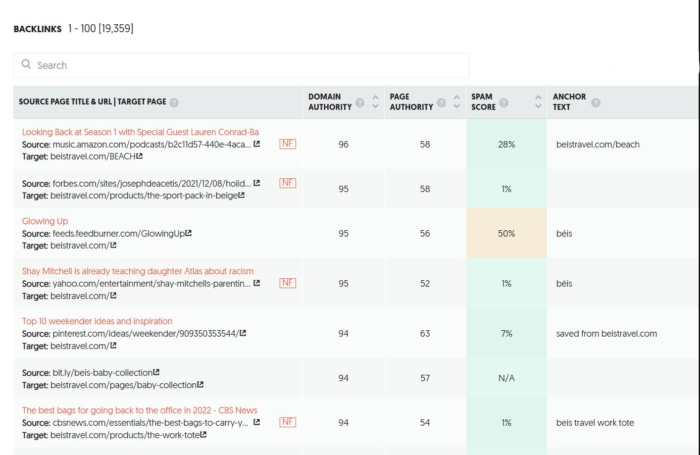Click NF badge on forbes.com row
The image size is (700, 455).
pos(288,183)
